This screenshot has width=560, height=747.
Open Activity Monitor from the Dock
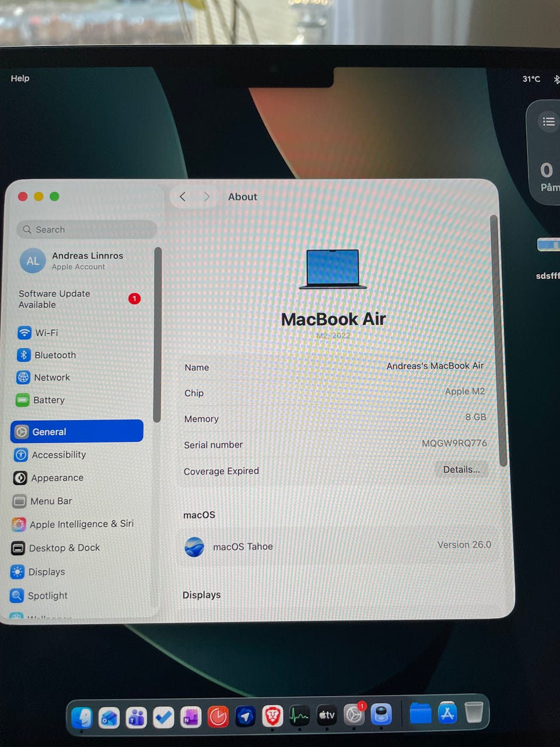click(300, 716)
